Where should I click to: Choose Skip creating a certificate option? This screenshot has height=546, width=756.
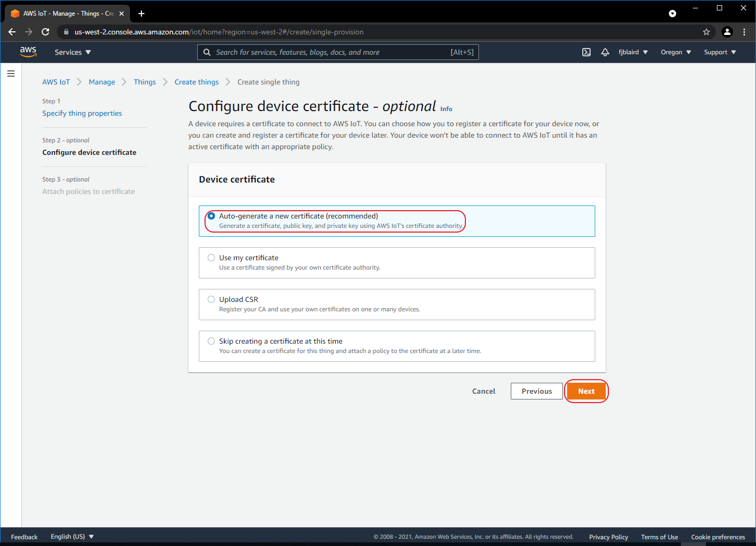click(211, 341)
